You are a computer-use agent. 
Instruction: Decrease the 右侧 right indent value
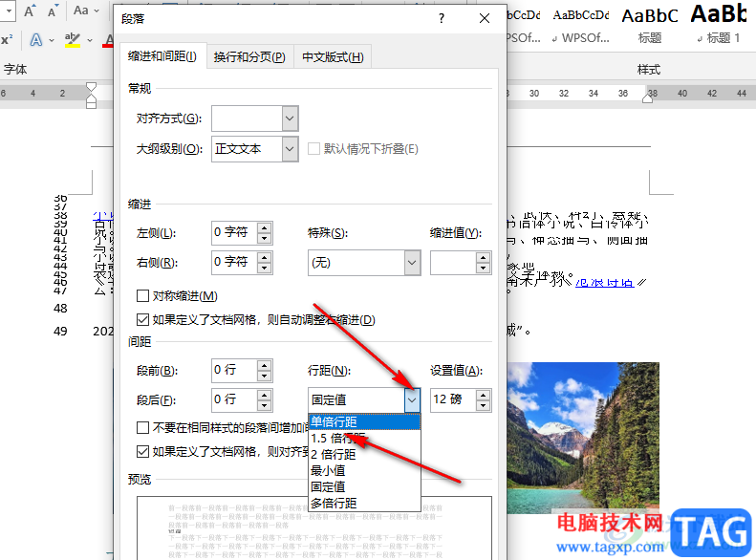click(x=264, y=269)
